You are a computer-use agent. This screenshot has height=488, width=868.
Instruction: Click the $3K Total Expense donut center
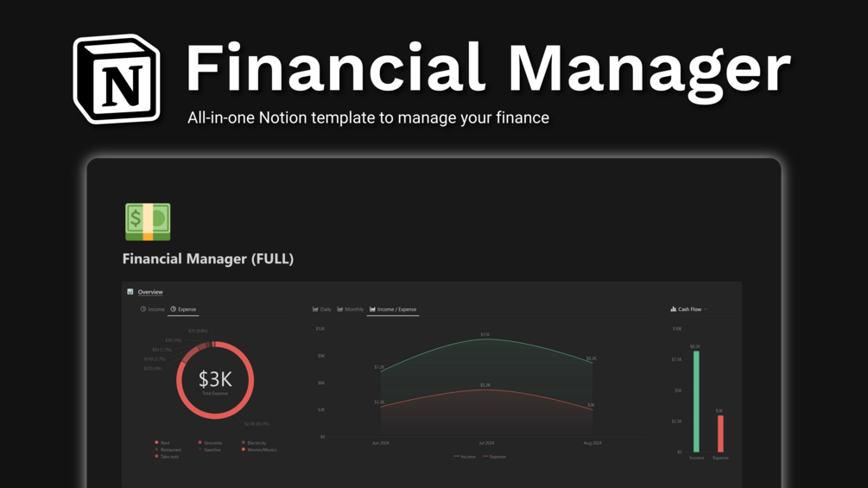[x=215, y=381]
